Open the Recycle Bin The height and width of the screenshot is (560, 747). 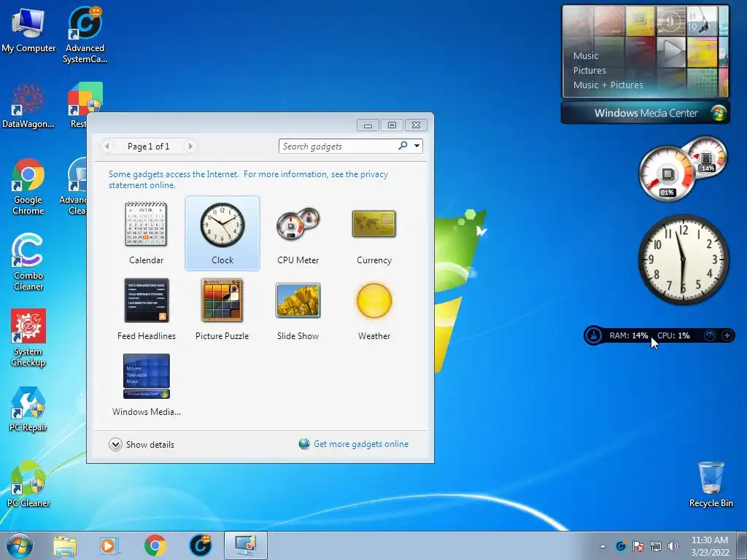pyautogui.click(x=711, y=484)
